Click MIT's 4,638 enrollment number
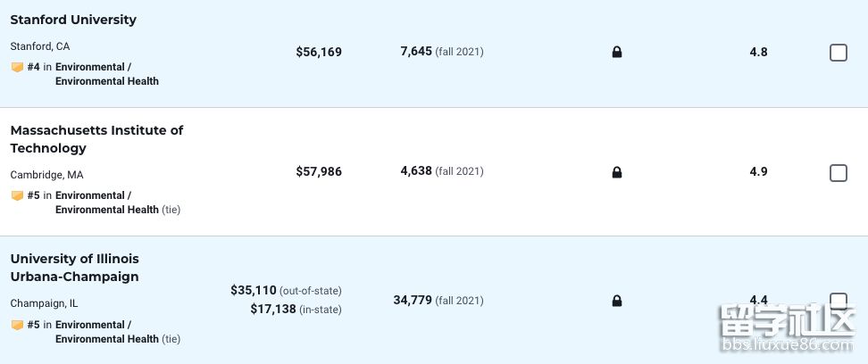The height and width of the screenshot is (364, 868). 416,171
